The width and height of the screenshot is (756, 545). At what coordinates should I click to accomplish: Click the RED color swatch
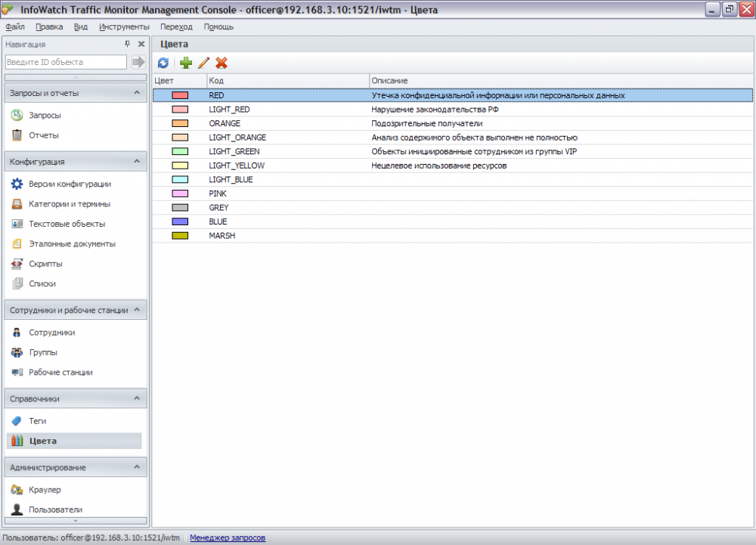pos(180,95)
